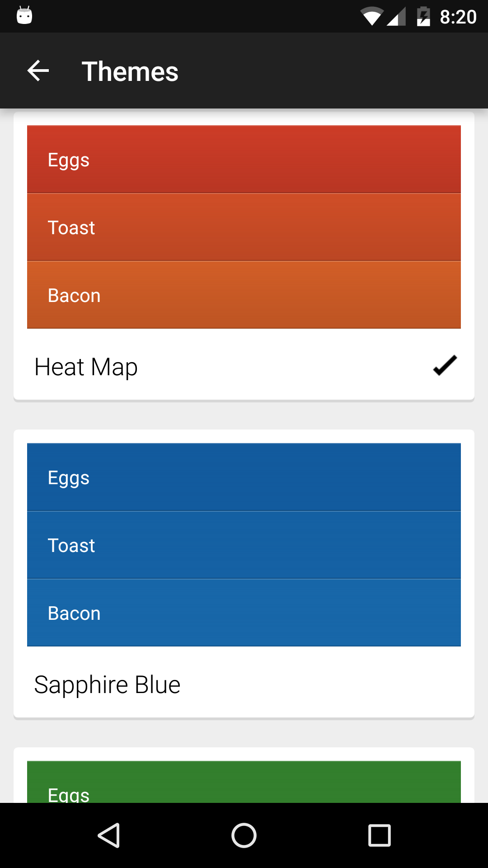Image resolution: width=488 pixels, height=868 pixels.
Task: Tap the blue Eggs preview row
Action: click(244, 477)
